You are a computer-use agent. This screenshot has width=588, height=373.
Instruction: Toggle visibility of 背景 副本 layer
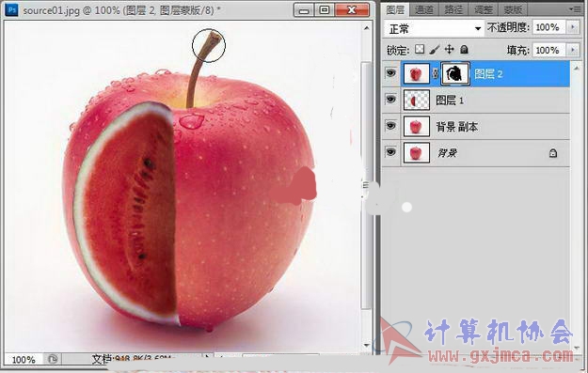(x=390, y=126)
